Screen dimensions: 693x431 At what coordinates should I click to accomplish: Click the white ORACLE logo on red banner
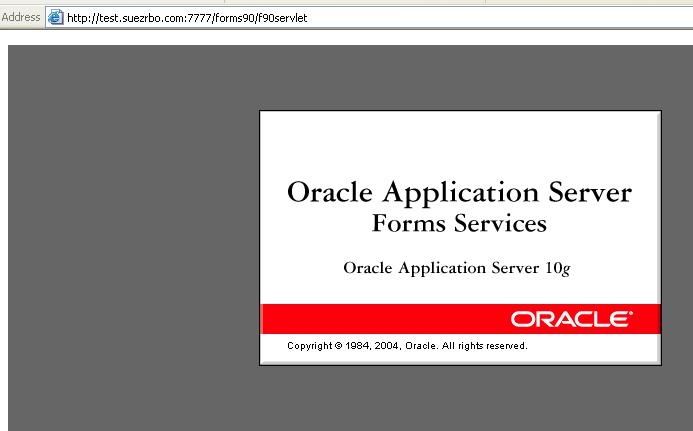click(x=570, y=319)
